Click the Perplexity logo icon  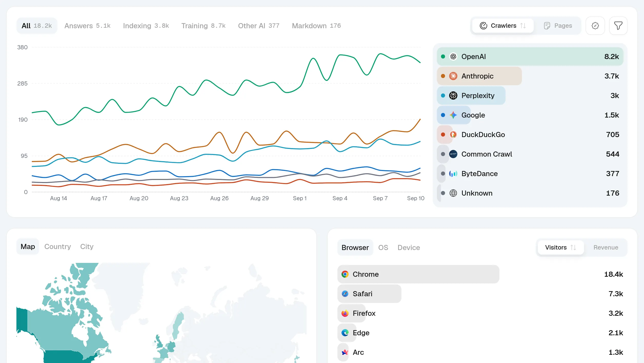click(x=453, y=95)
